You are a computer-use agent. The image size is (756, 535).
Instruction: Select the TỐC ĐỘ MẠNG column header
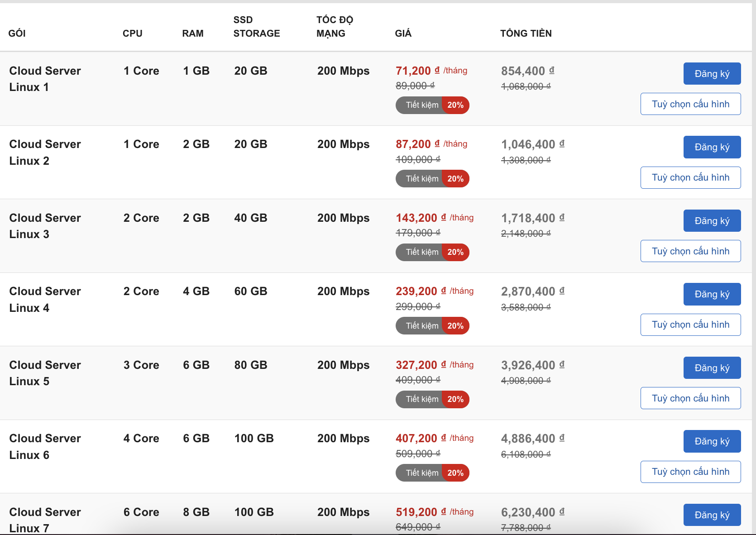pyautogui.click(x=335, y=27)
